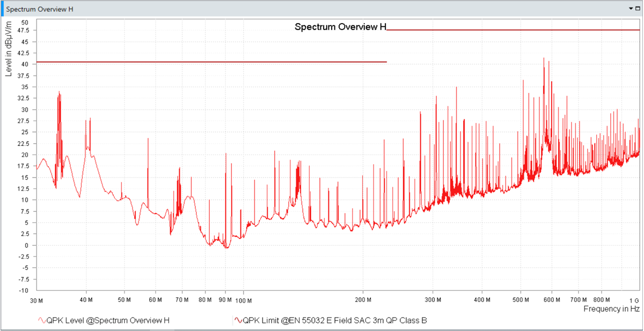
Task: Click the panel maximize icon top right
Action: (x=636, y=9)
